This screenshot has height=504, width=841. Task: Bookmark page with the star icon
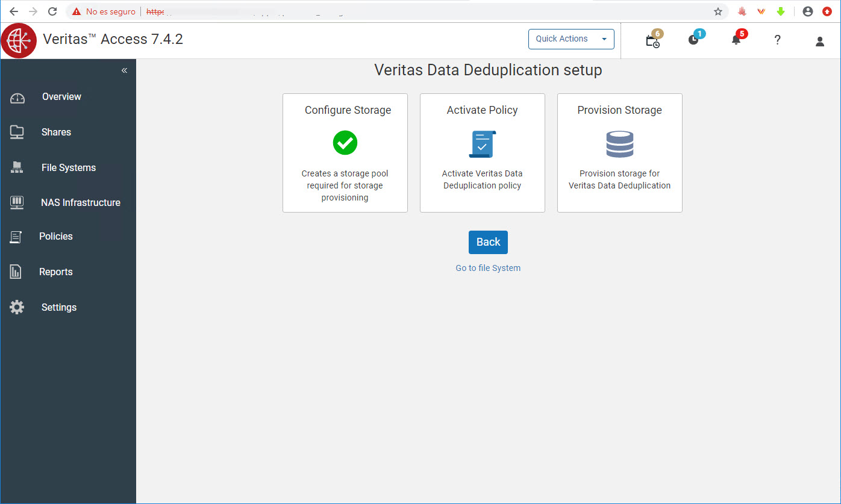point(718,11)
